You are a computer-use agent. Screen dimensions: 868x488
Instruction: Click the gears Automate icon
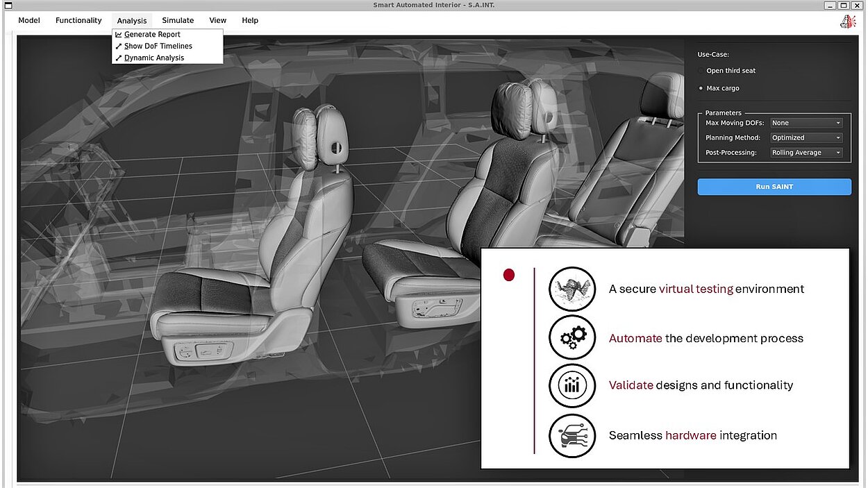click(x=572, y=338)
